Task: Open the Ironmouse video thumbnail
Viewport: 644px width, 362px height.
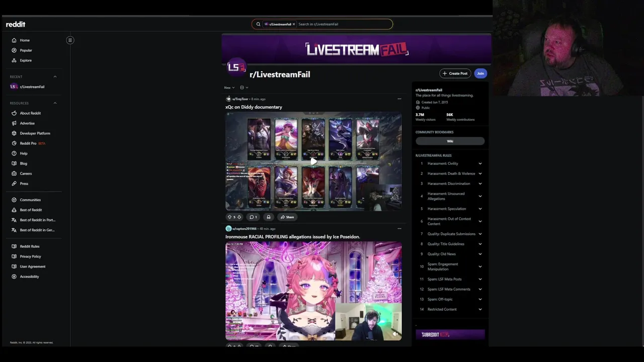Action: click(313, 291)
